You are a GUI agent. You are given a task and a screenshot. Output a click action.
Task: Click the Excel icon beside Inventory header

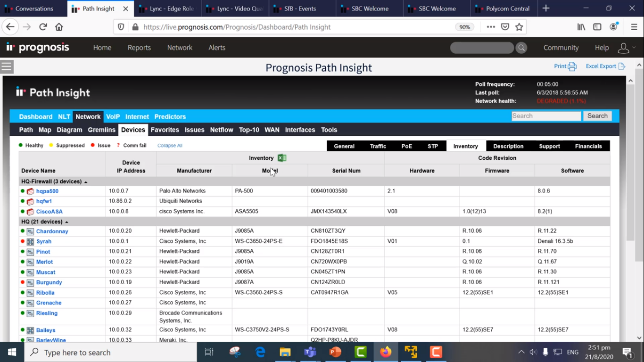click(x=282, y=158)
